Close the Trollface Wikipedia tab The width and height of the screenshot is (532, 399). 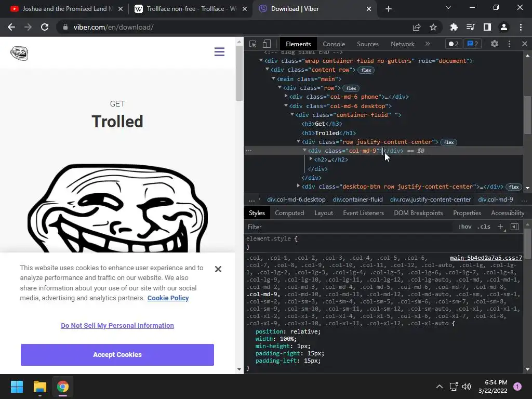245,9
